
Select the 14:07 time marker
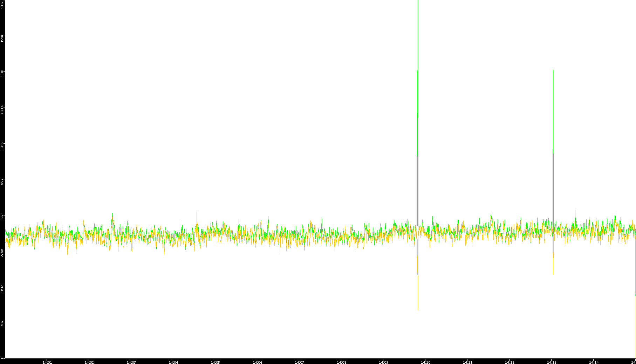(x=299, y=362)
